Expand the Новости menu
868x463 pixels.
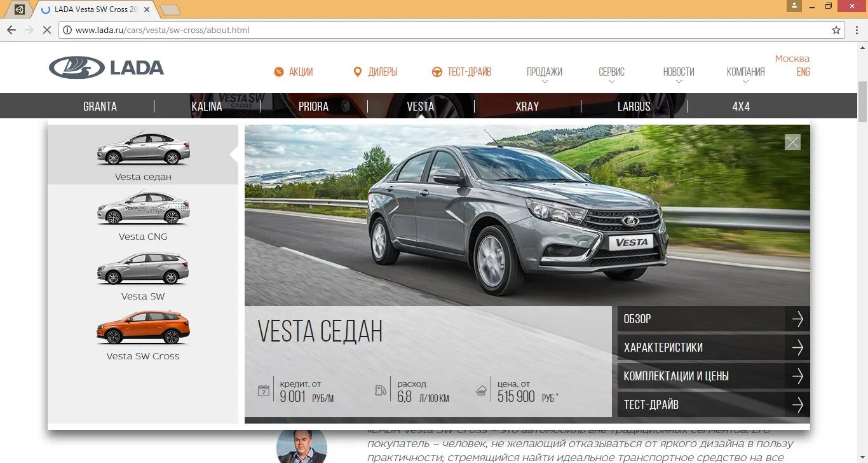click(679, 72)
